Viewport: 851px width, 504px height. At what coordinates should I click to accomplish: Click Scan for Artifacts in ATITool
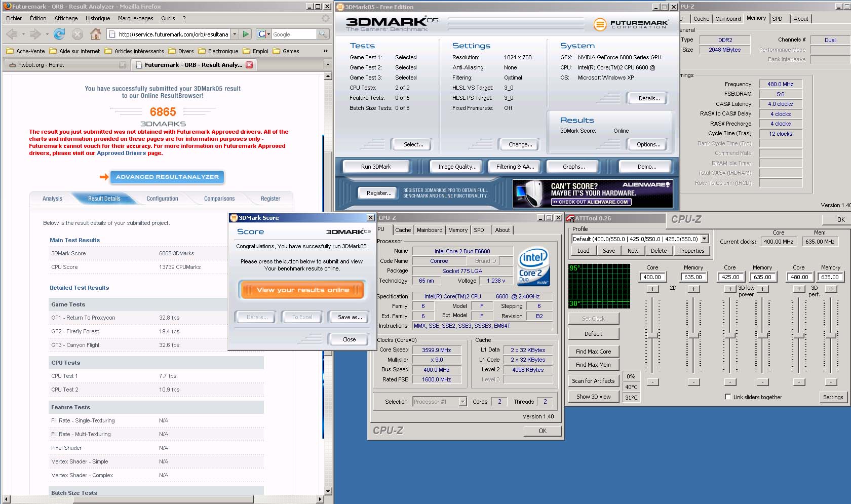point(593,381)
